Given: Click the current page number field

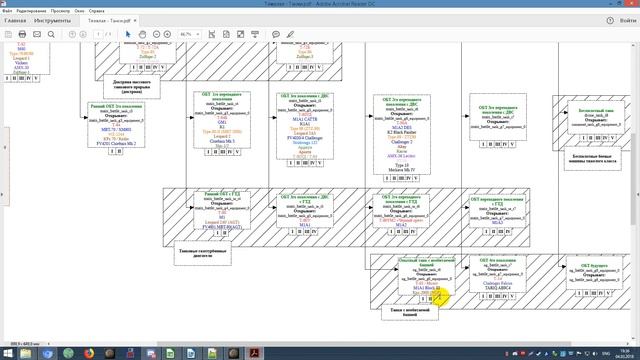Looking at the screenshot, I should 98,34.
